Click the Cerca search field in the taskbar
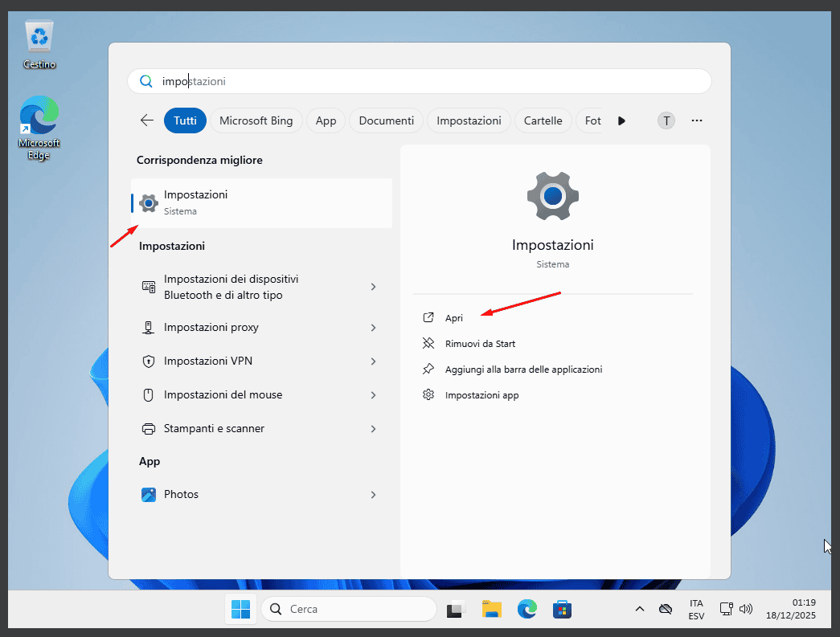The height and width of the screenshot is (637, 840). tap(349, 609)
